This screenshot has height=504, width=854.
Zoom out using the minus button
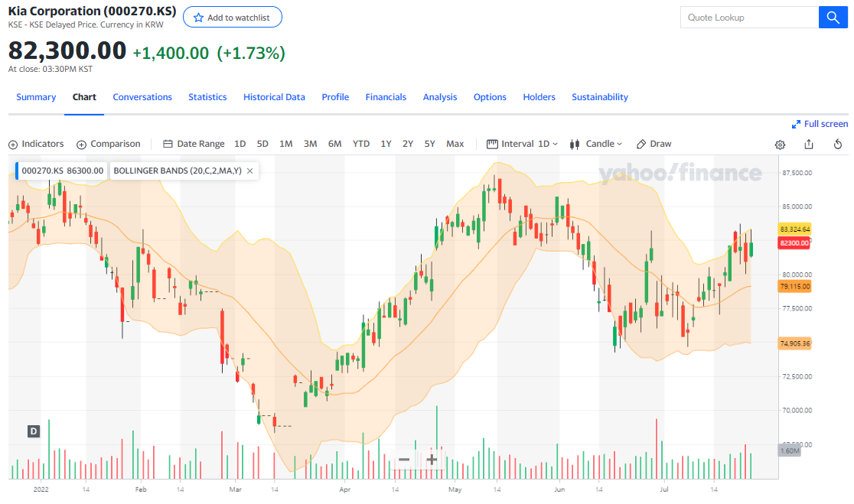(403, 460)
